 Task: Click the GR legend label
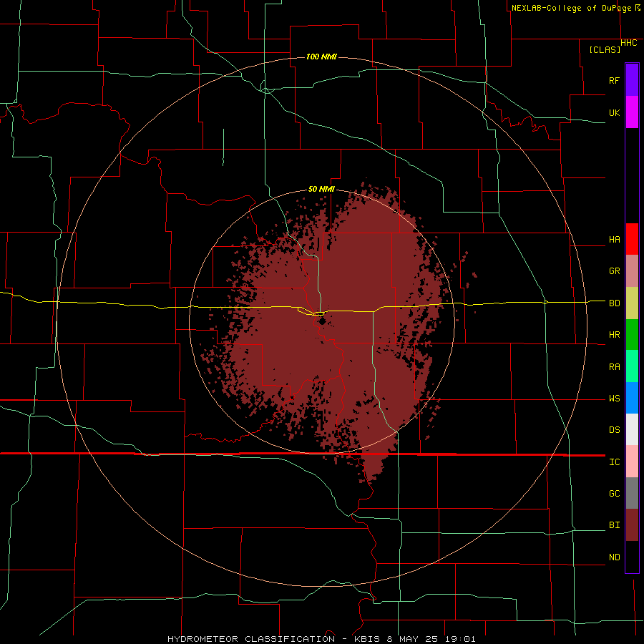pos(614,271)
